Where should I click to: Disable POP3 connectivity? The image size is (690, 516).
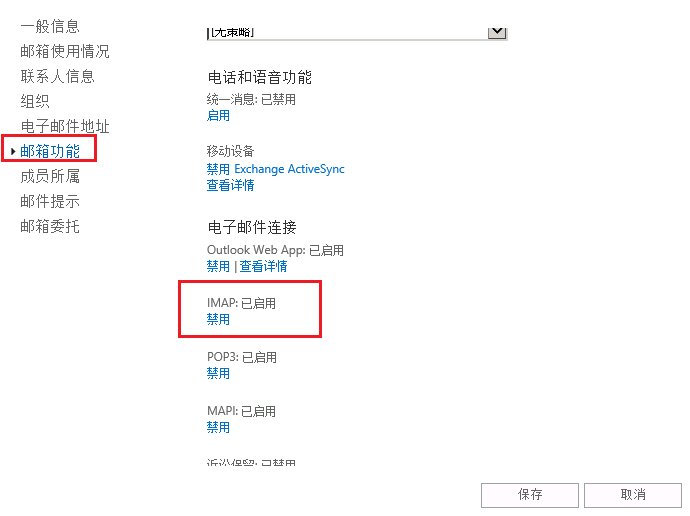218,374
